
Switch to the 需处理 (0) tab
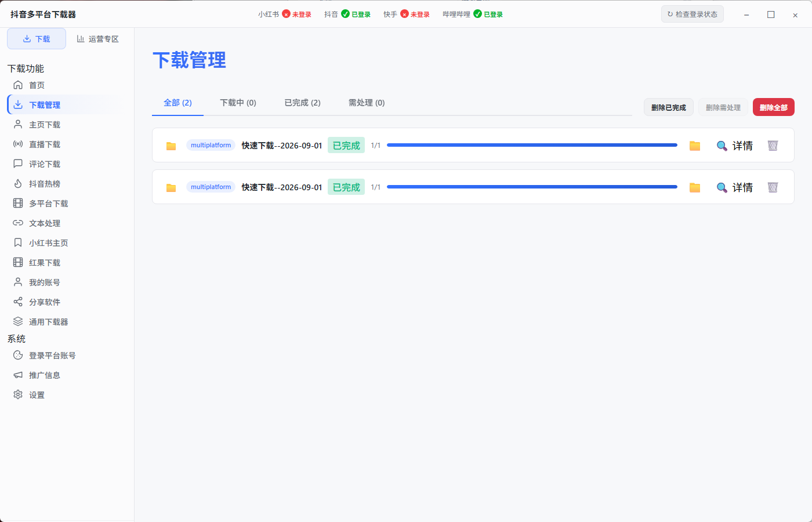[x=367, y=103]
